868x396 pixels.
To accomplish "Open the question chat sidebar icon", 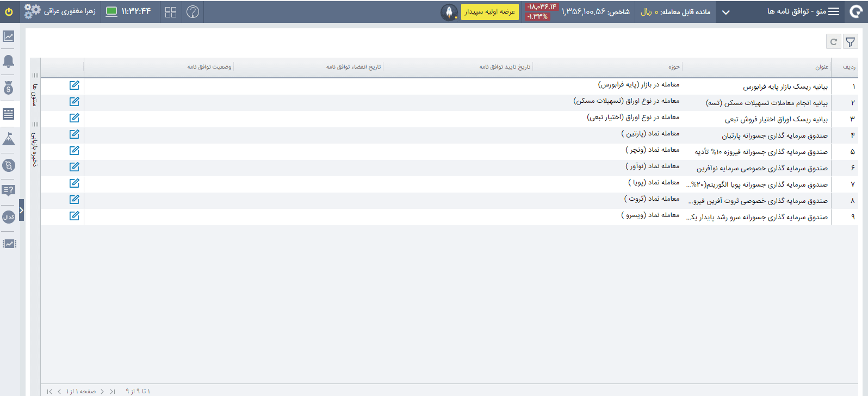I will click(9, 190).
